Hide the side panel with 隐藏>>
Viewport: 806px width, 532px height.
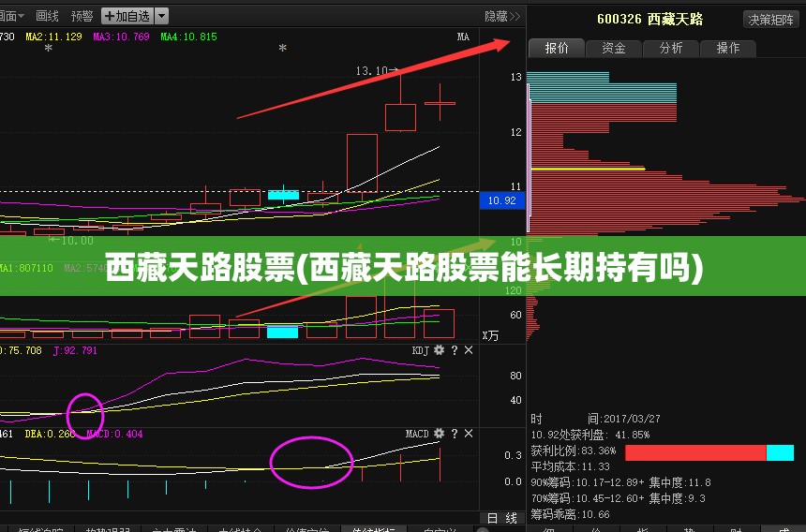click(x=502, y=17)
